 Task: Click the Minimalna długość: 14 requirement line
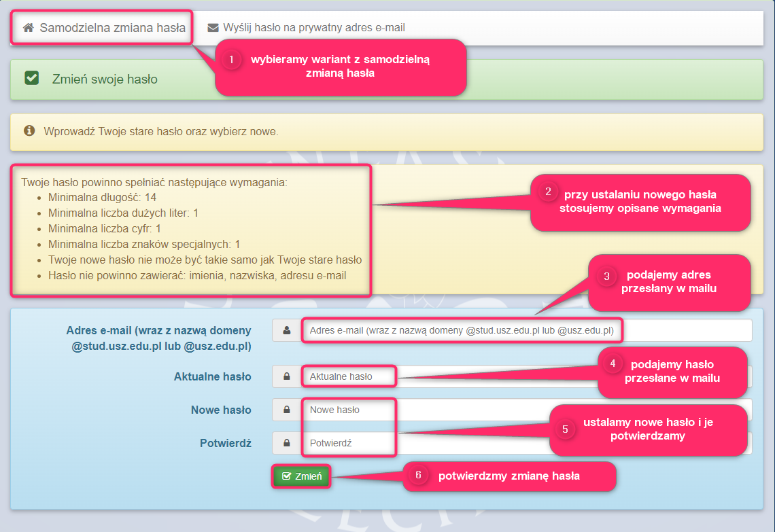102,198
